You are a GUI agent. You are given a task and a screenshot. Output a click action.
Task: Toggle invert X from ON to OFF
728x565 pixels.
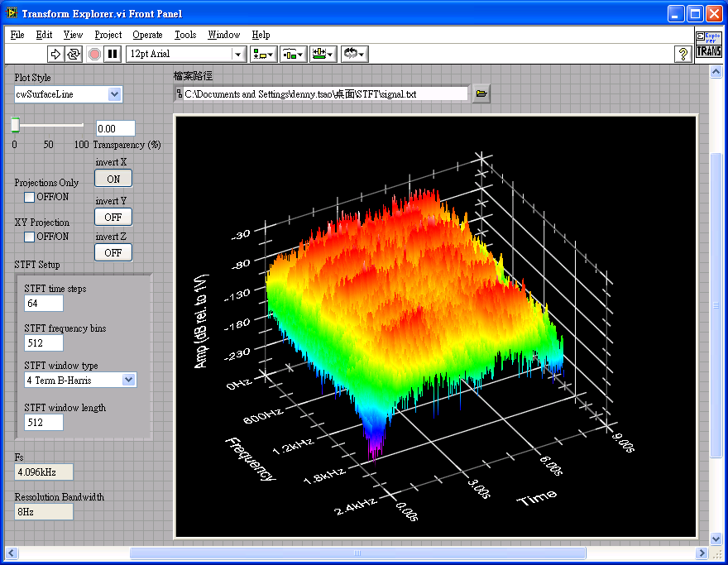113,178
